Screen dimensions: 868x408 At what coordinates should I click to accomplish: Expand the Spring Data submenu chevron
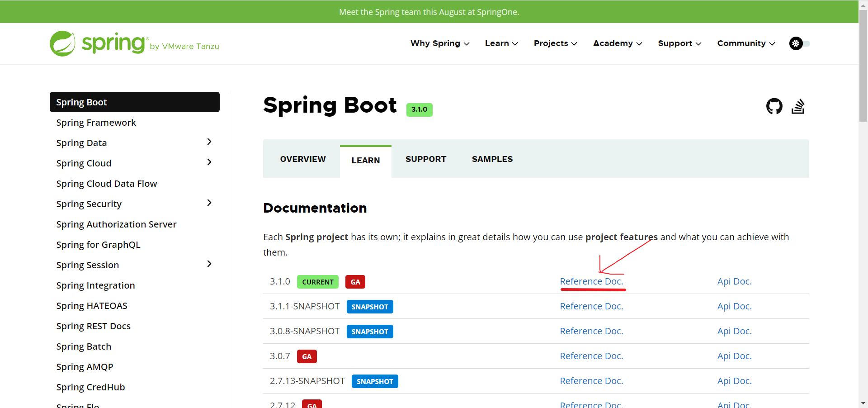[x=209, y=142]
